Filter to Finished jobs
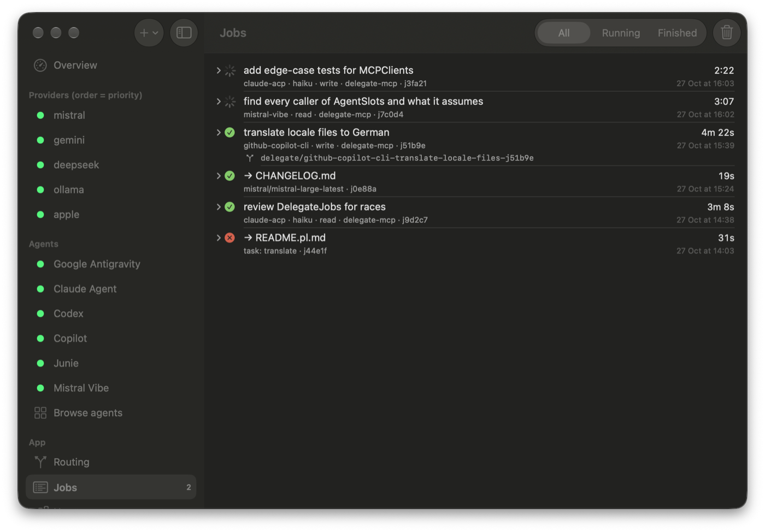The image size is (765, 532). [x=677, y=33]
